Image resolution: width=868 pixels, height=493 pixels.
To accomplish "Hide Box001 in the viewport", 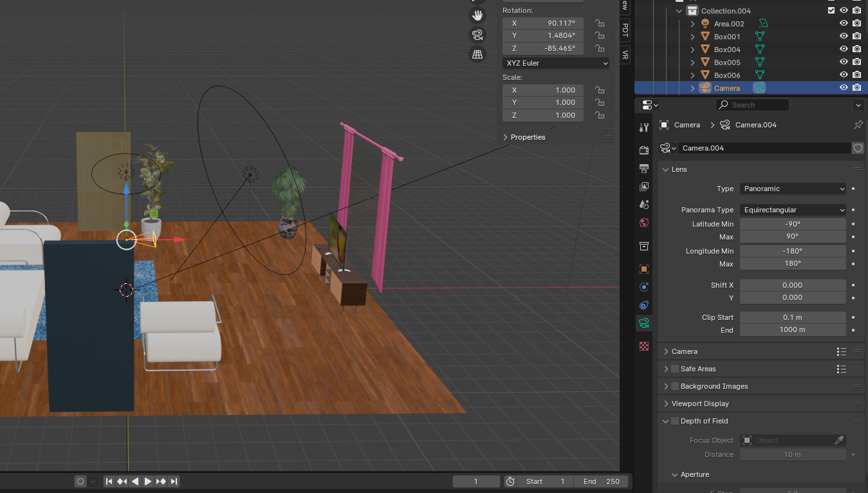I will (844, 37).
